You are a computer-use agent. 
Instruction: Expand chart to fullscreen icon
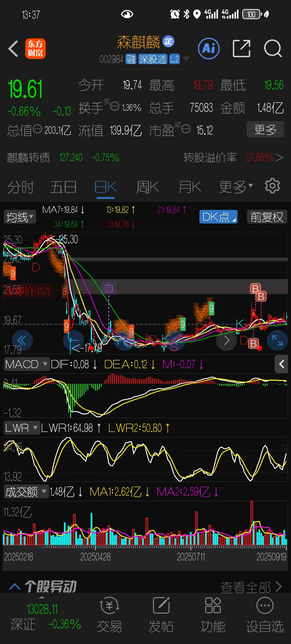click(277, 340)
